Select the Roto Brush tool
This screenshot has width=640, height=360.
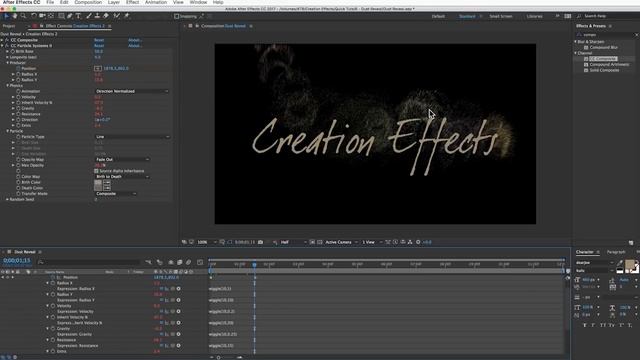coord(117,16)
